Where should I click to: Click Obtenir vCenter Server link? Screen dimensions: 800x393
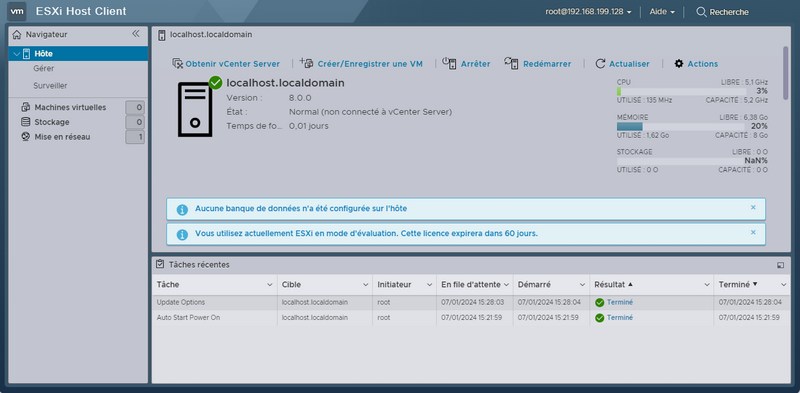pyautogui.click(x=233, y=64)
